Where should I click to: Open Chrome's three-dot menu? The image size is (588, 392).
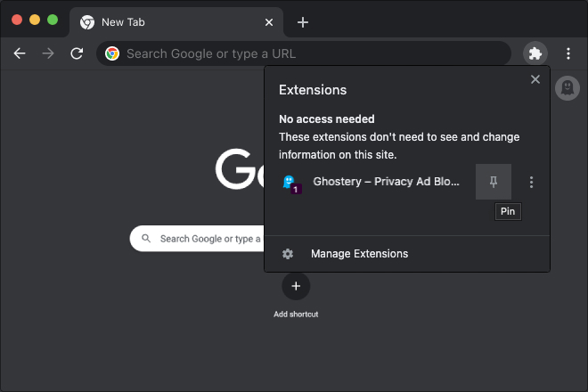click(x=568, y=53)
